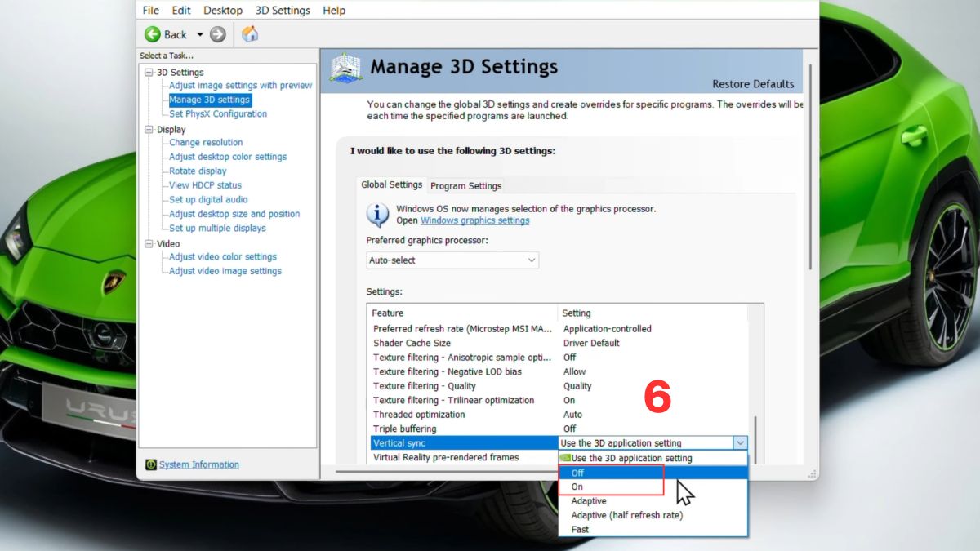Collapse the Video section in the task tree

[x=149, y=242]
